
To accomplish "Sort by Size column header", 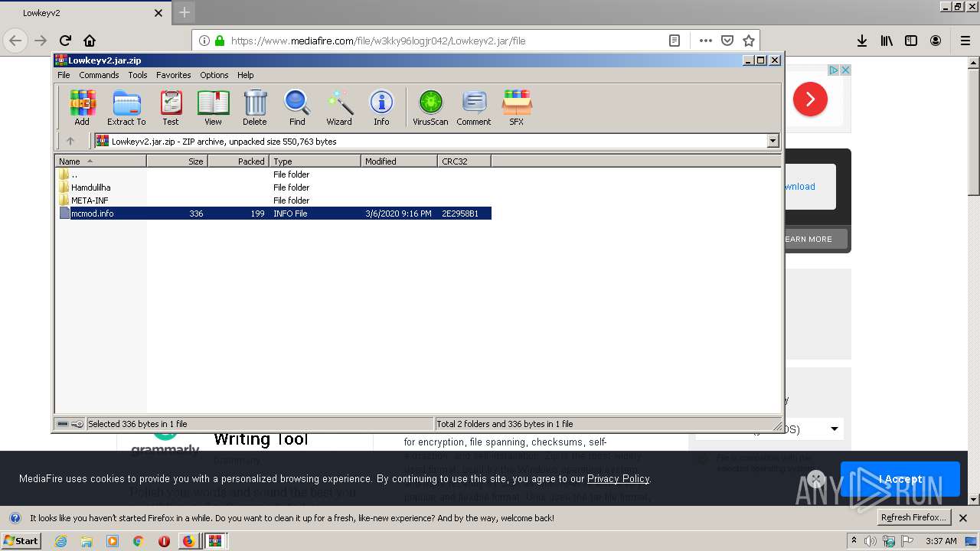I will [x=178, y=161].
